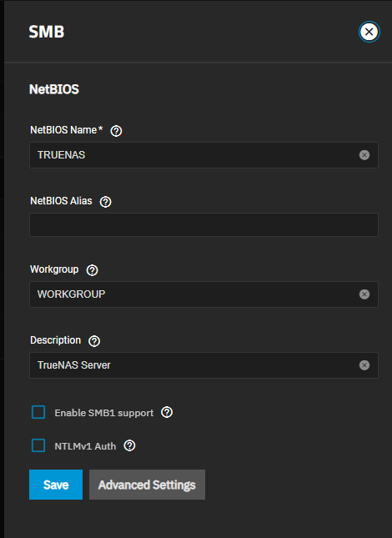392x538 pixels.
Task: Show help for the Description field
Action: (94, 341)
